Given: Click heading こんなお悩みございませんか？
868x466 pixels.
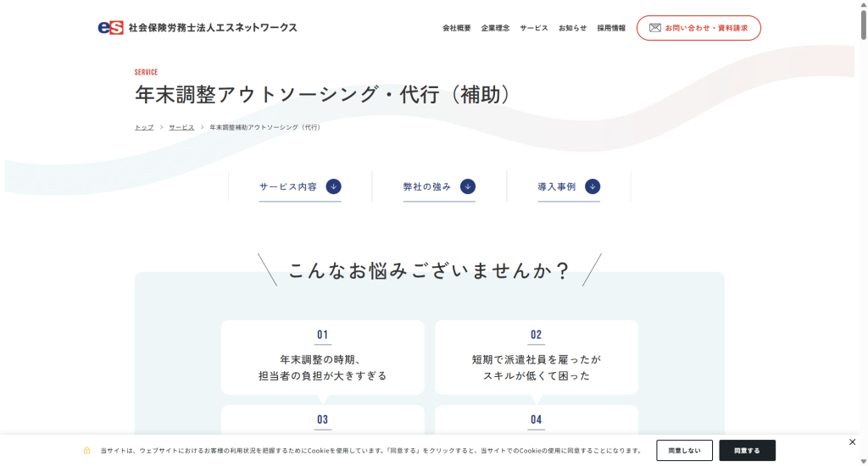Looking at the screenshot, I should [430, 270].
